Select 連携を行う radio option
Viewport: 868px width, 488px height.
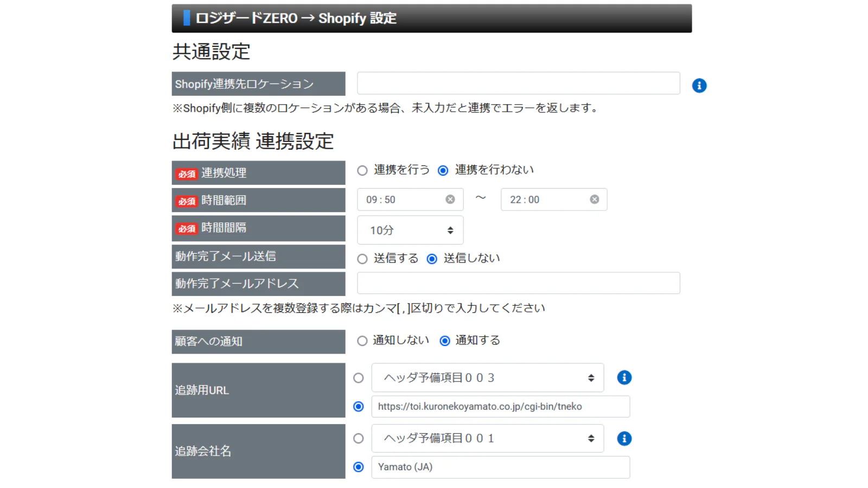tap(362, 171)
